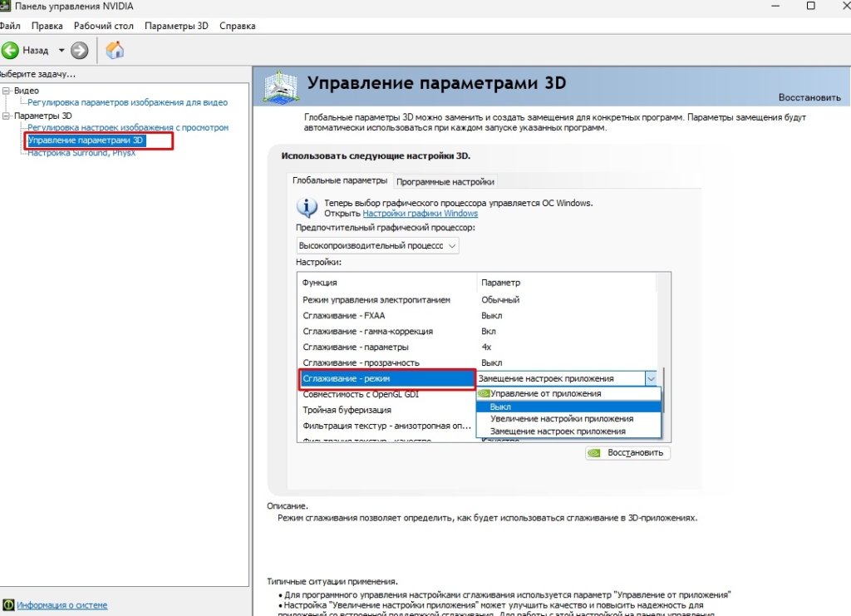
Task: Click NVIDIA logo beside Управление от приложения
Action: tap(484, 393)
